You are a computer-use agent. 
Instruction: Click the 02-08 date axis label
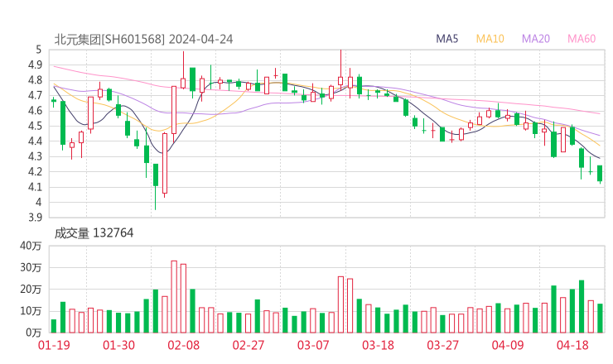(183, 345)
